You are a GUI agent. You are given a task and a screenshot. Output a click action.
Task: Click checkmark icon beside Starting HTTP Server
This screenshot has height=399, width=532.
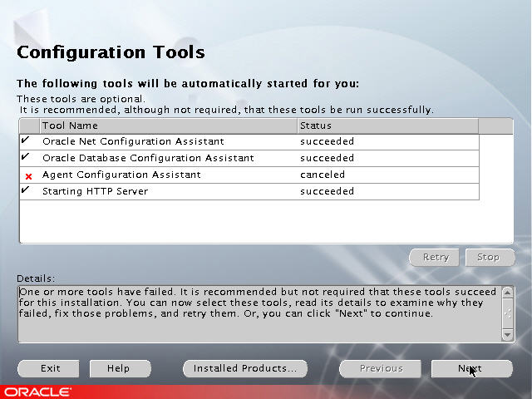coord(25,190)
